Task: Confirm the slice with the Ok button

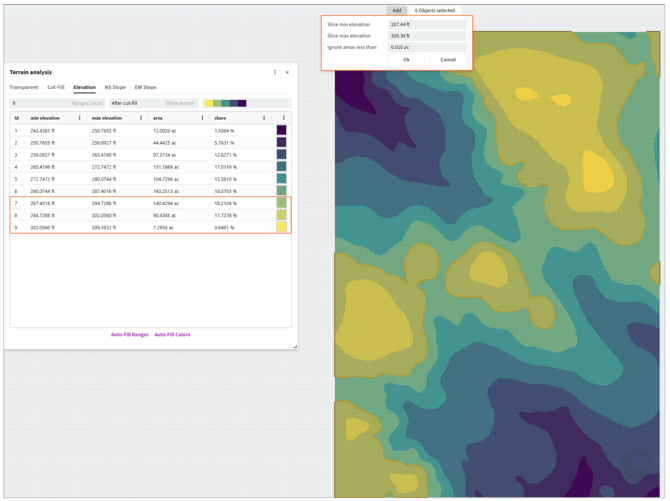Action: [406, 59]
